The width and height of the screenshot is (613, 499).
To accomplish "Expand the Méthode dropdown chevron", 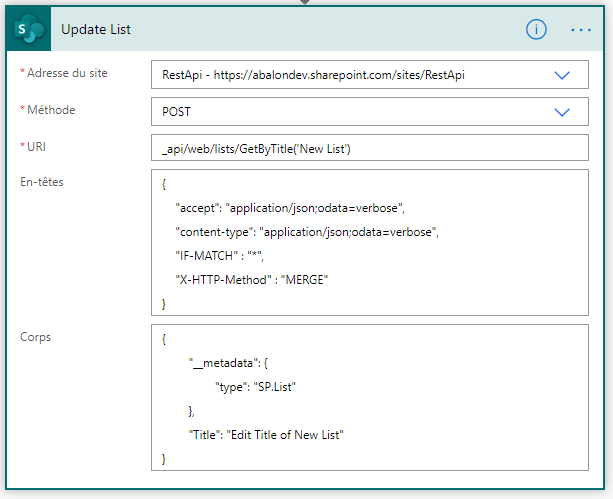I will tap(562, 112).
